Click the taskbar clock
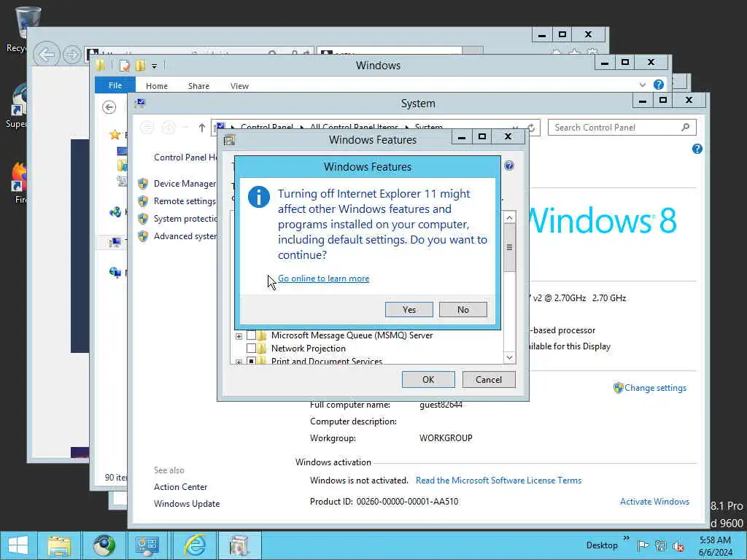 (x=715, y=546)
